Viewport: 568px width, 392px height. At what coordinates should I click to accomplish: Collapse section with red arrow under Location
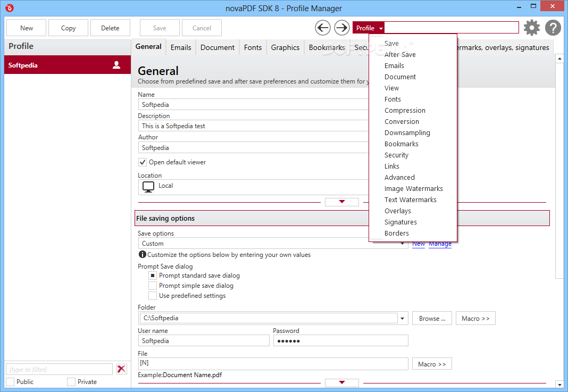341,202
